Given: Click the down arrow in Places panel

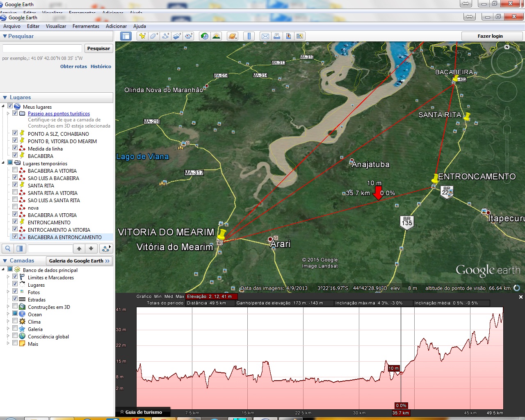Looking at the screenshot, I should pos(91,249).
